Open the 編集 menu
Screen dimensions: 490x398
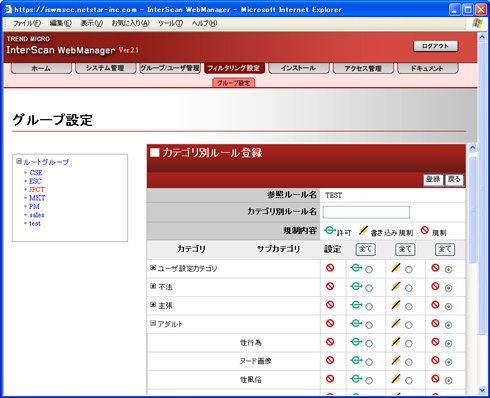(x=60, y=23)
